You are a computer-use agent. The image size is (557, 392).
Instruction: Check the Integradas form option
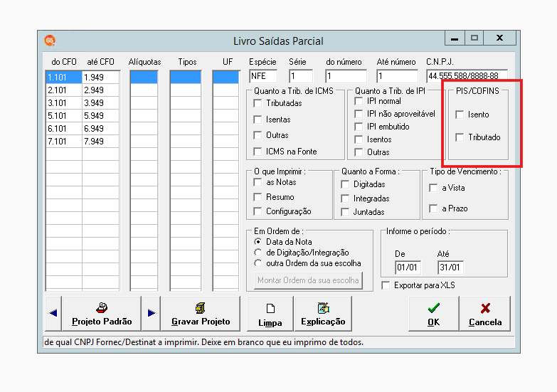point(345,198)
